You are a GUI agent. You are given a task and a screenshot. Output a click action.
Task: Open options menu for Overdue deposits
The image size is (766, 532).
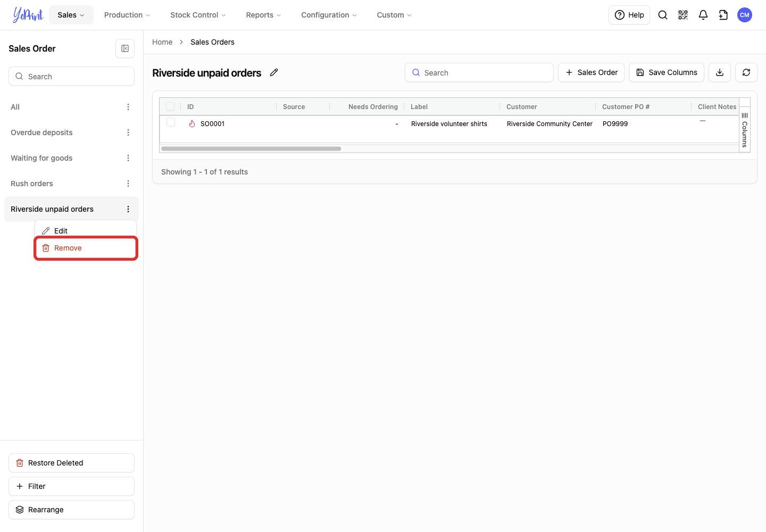coord(128,132)
